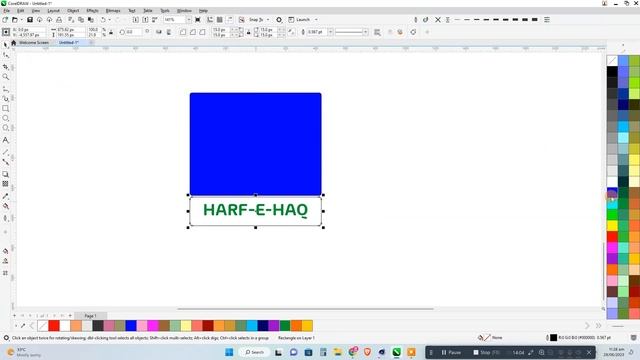Toggle show guidelines icon
This screenshot has width=640, height=360.
pyautogui.click(x=230, y=20)
